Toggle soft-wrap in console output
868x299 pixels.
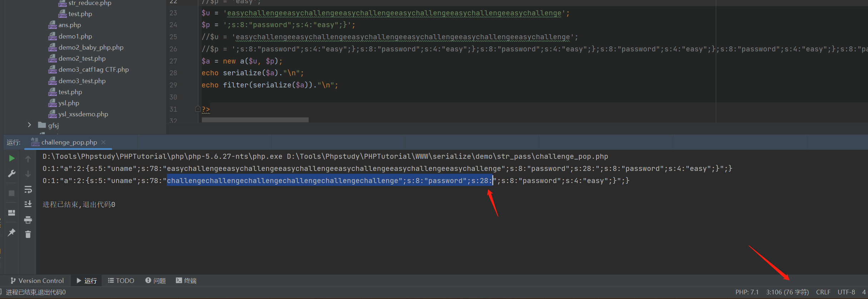coord(28,189)
